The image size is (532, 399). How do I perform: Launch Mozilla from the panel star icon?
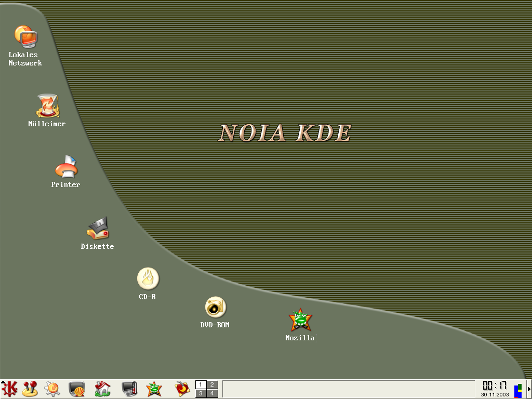(x=154, y=389)
